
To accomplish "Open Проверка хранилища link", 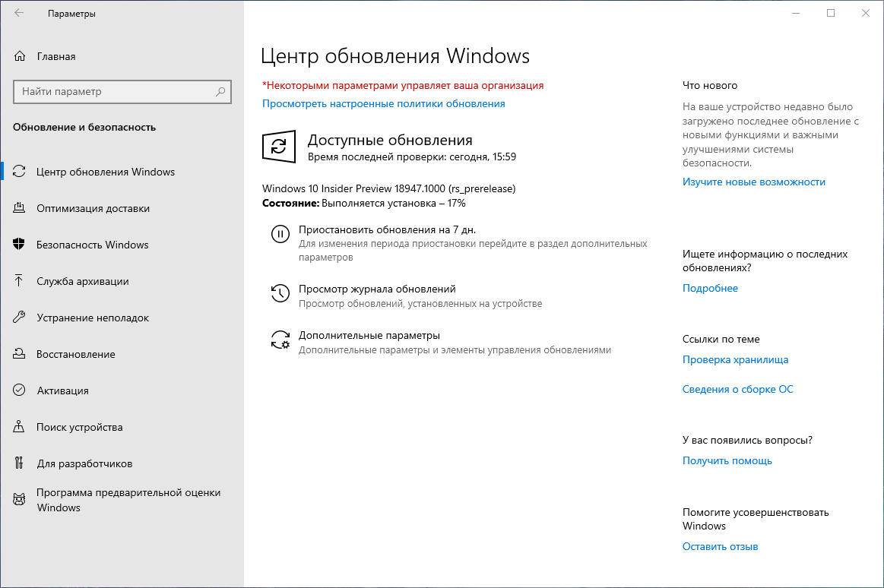I will click(735, 359).
